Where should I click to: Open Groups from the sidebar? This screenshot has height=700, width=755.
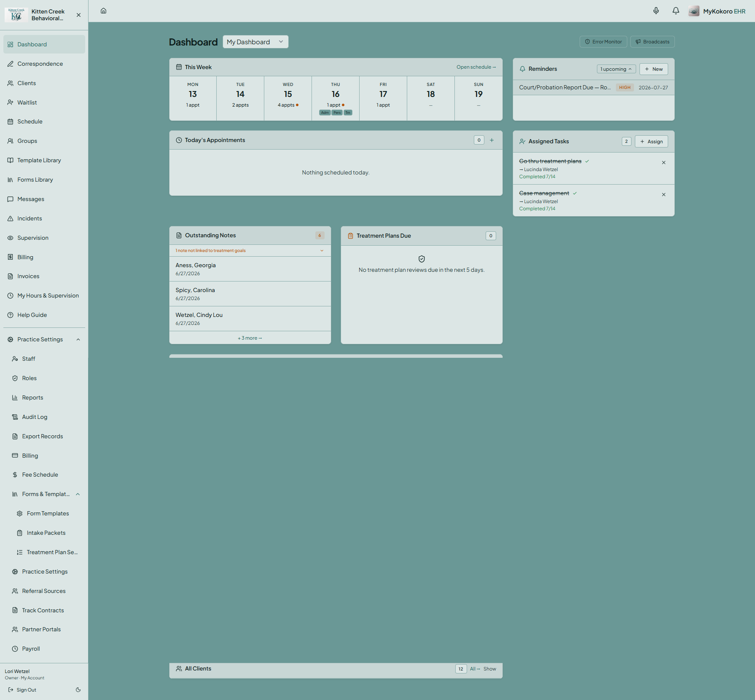point(44,141)
